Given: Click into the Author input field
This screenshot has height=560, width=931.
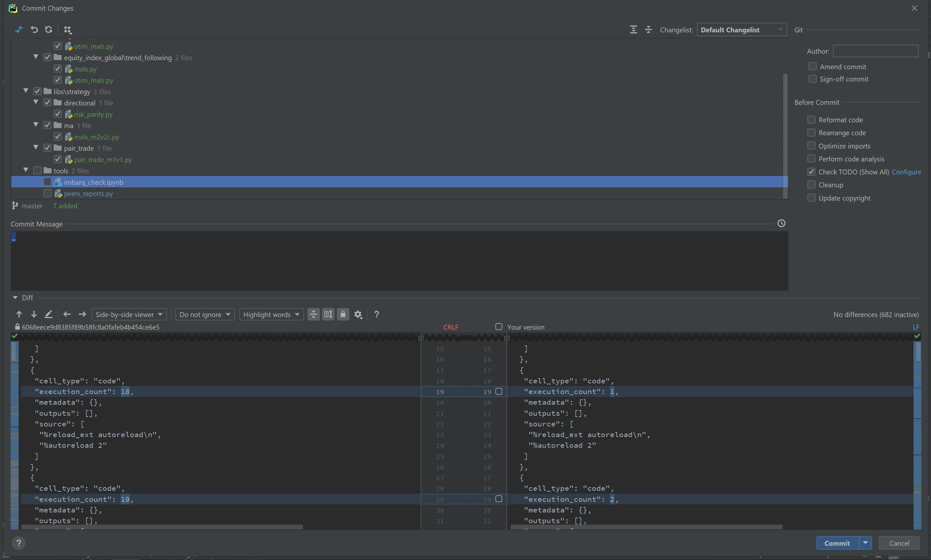Looking at the screenshot, I should [x=876, y=51].
